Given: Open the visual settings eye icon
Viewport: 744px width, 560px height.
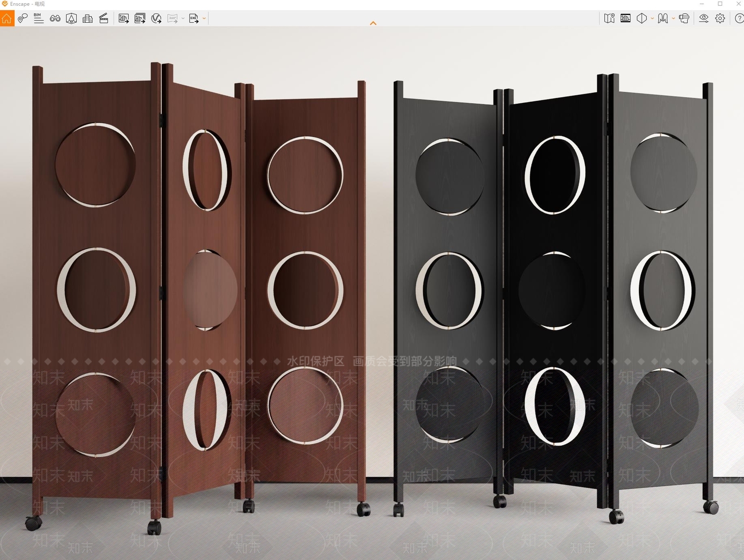Looking at the screenshot, I should tap(704, 19).
